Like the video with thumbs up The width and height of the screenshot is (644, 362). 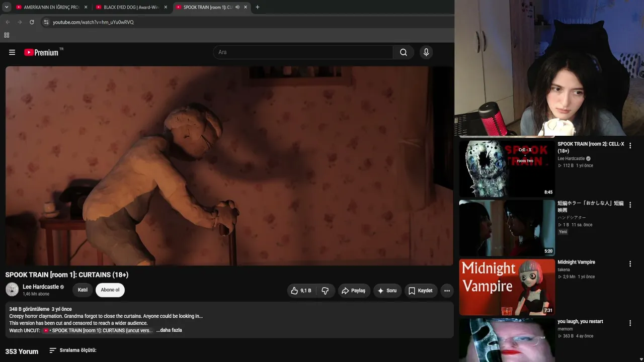click(x=301, y=291)
